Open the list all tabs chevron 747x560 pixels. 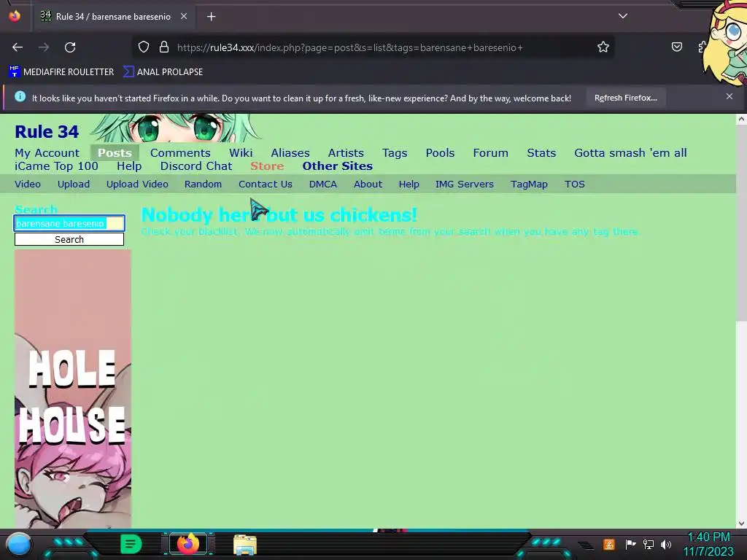click(x=623, y=16)
